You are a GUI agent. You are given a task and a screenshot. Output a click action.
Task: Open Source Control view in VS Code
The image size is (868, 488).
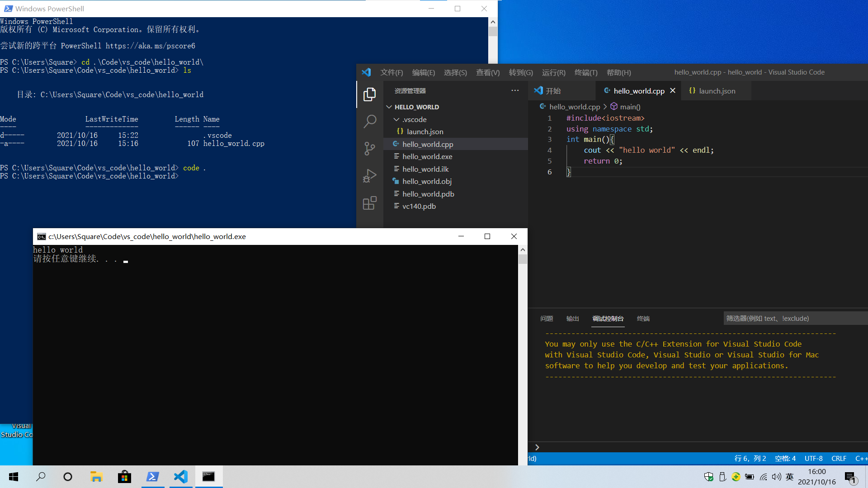(x=369, y=148)
